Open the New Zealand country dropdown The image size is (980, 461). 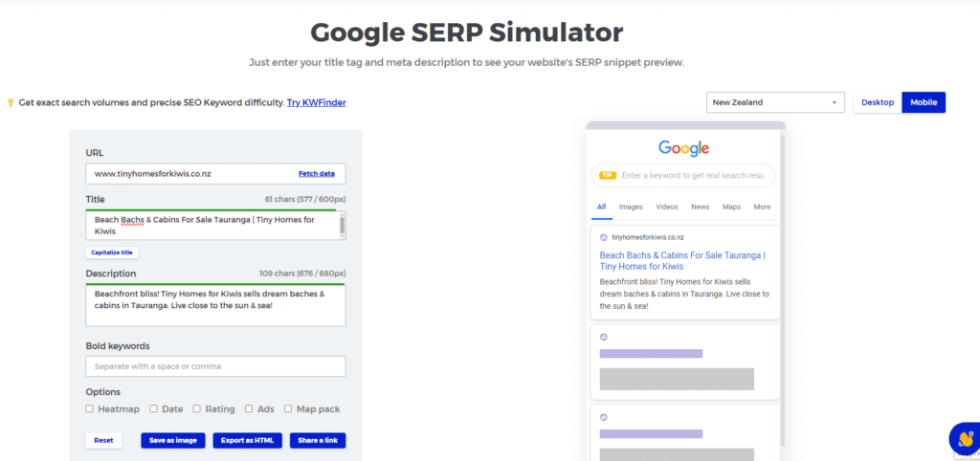[775, 102]
